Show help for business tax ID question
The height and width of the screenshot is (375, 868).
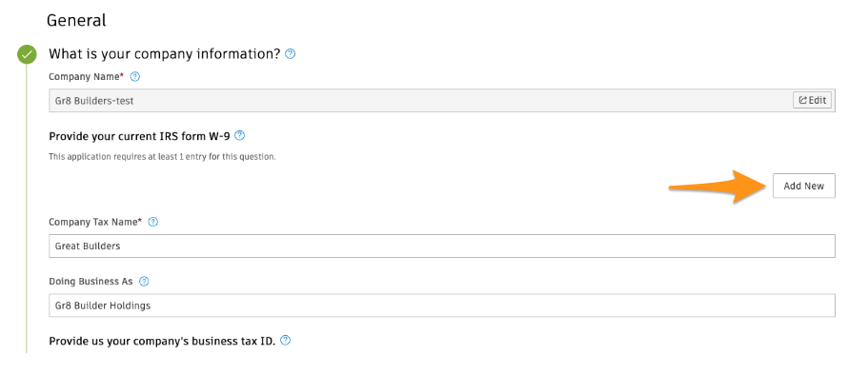click(286, 340)
